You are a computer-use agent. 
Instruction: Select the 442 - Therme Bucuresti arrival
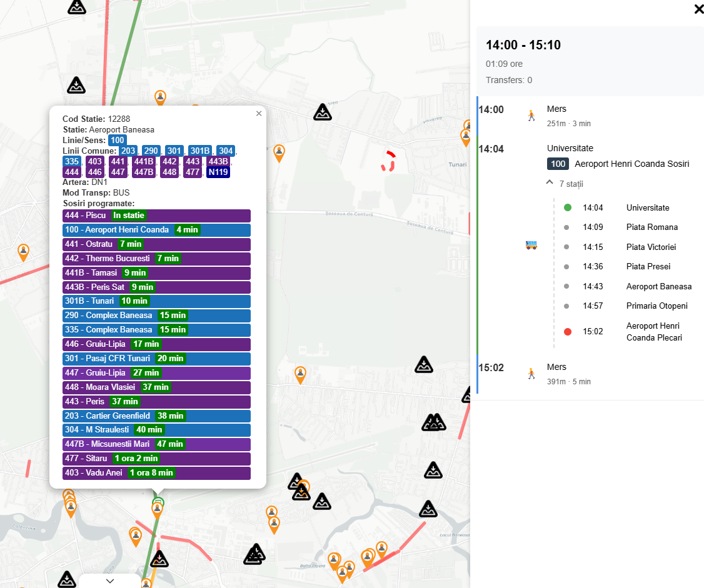[x=156, y=259]
